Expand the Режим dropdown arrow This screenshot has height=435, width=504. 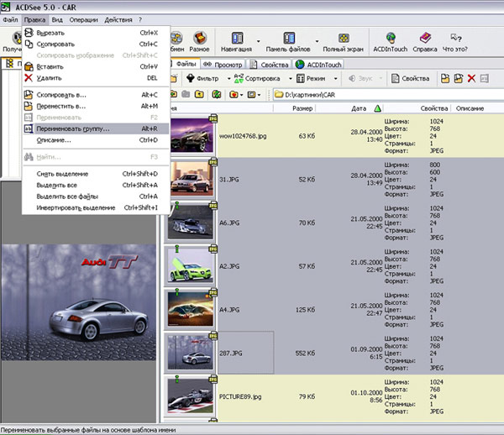(335, 78)
